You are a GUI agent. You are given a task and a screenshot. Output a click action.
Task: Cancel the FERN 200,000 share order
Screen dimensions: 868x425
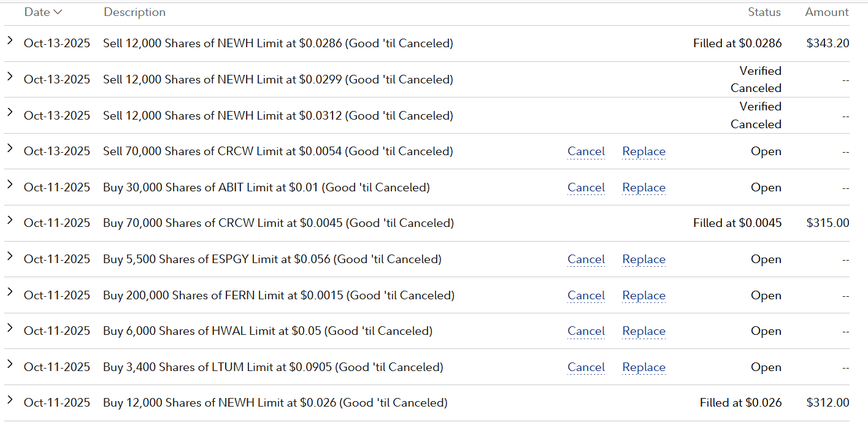pyautogui.click(x=586, y=296)
